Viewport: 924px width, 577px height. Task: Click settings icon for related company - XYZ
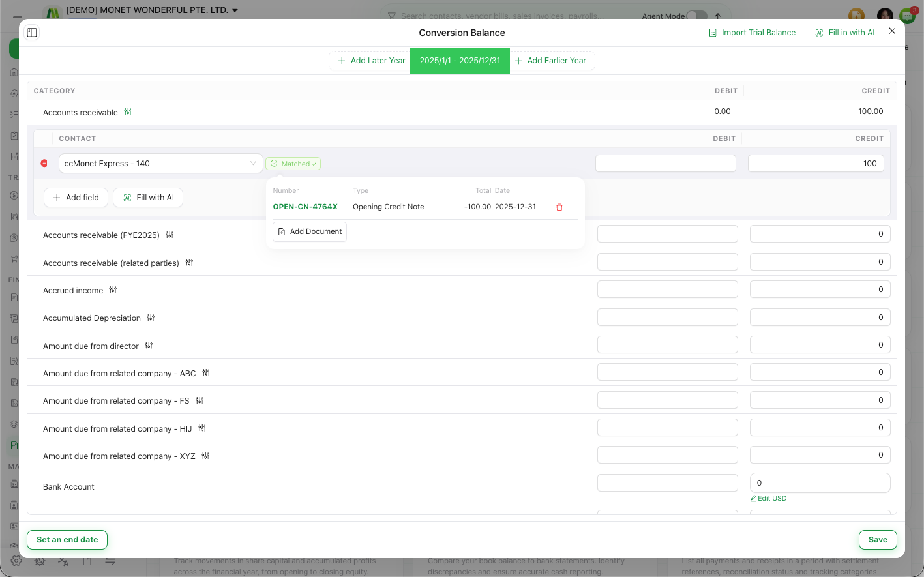coord(205,456)
